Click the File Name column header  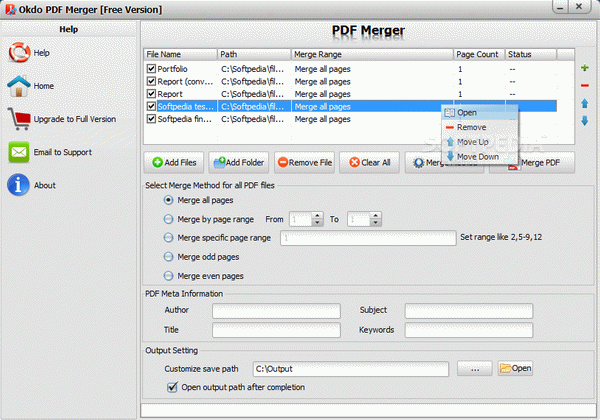[181, 54]
